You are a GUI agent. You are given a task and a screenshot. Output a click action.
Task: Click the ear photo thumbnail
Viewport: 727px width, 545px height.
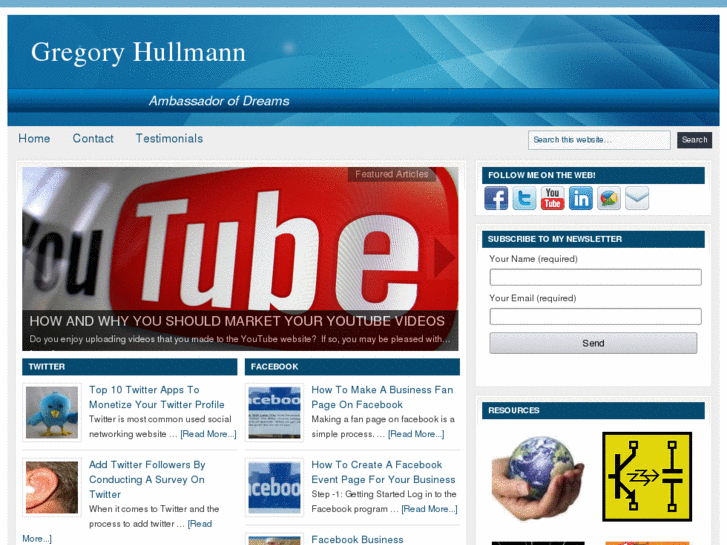tap(52, 487)
